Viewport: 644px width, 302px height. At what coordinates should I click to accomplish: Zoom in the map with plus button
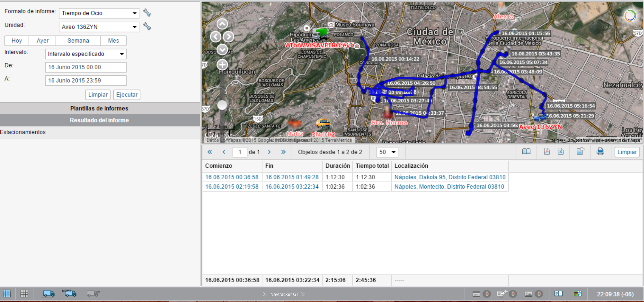(222, 65)
